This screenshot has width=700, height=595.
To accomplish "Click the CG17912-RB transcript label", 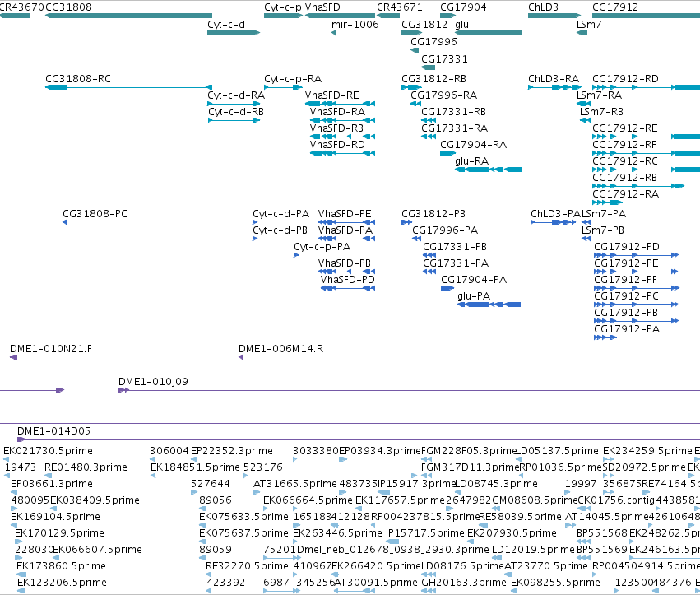I will [624, 177].
